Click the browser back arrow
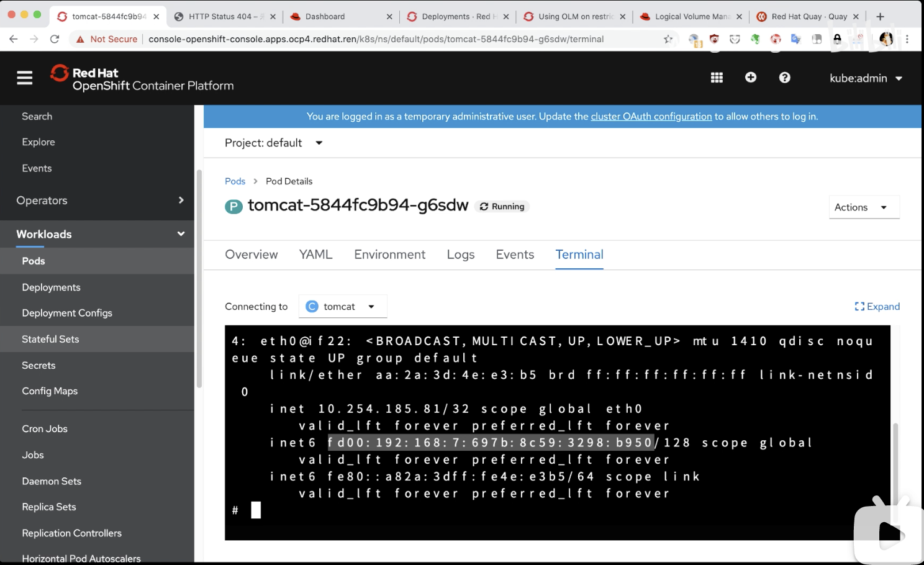Image resolution: width=924 pixels, height=565 pixels. click(14, 39)
